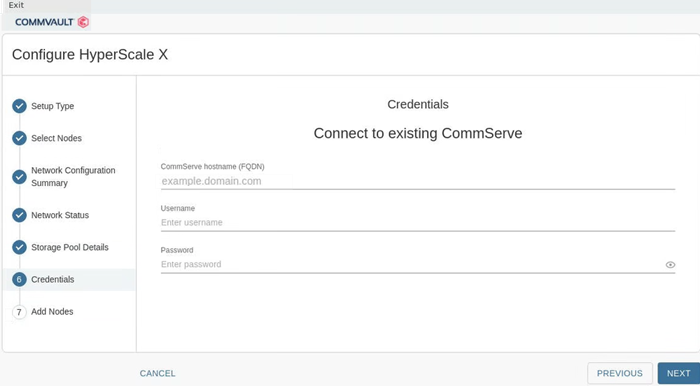Focus the Username input field
The image size is (700, 386).
[x=417, y=223]
